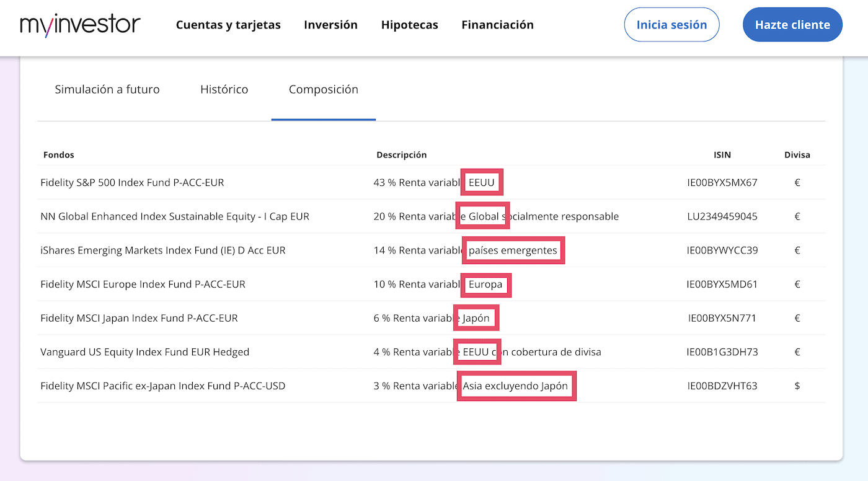Click the 20 % Global socialmente responsable description
Viewport: 868px width, 481px height.
coord(496,216)
